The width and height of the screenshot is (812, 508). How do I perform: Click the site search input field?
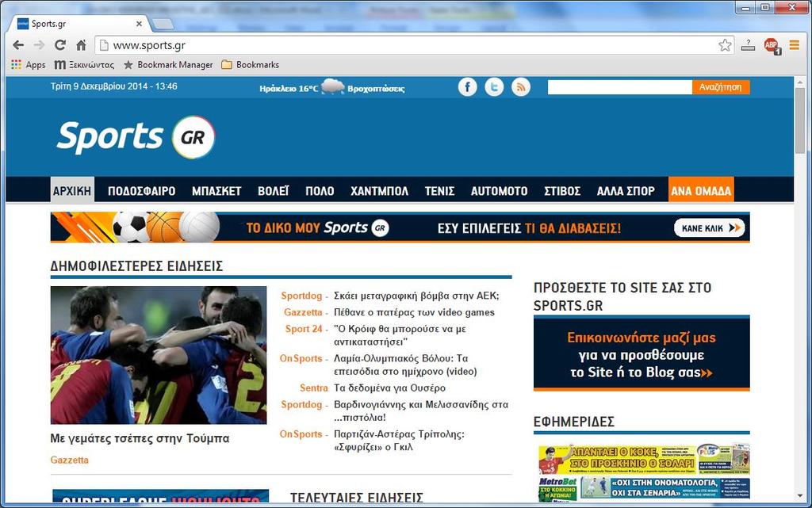[x=620, y=87]
